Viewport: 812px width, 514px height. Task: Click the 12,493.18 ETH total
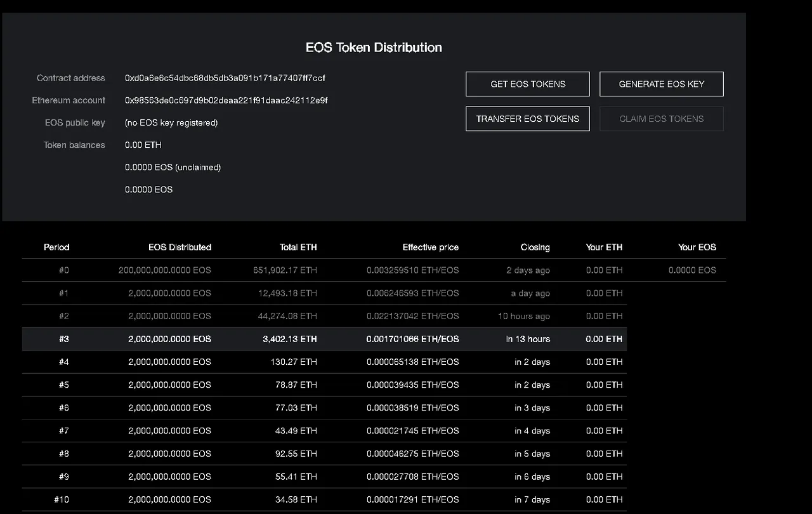288,293
